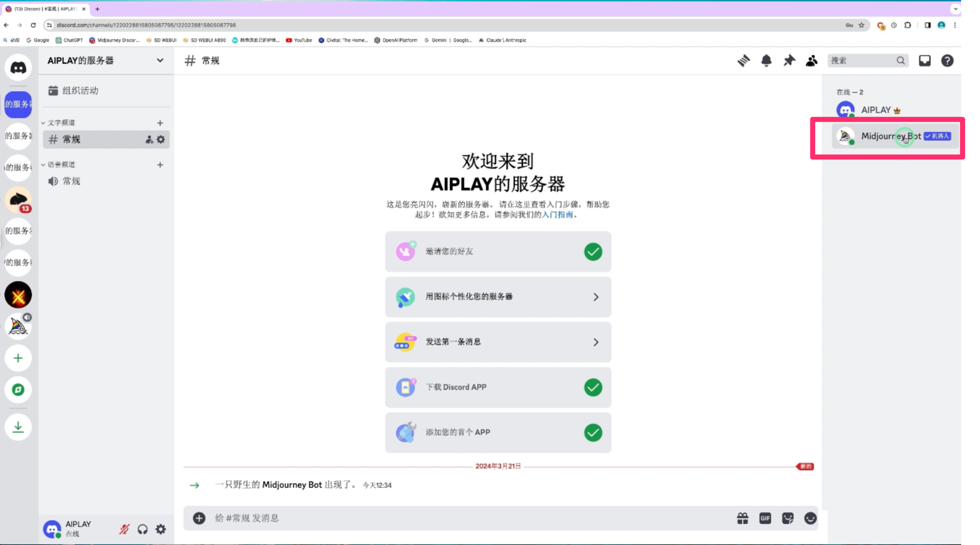This screenshot has width=980, height=545.
Task: Open the tab search dropdown chevron
Action: 955,9
